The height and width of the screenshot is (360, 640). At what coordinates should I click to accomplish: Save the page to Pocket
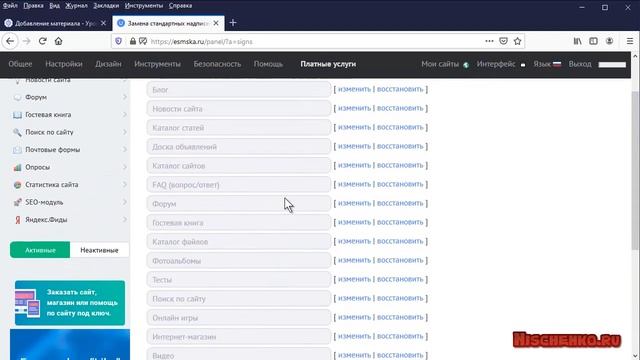point(504,41)
